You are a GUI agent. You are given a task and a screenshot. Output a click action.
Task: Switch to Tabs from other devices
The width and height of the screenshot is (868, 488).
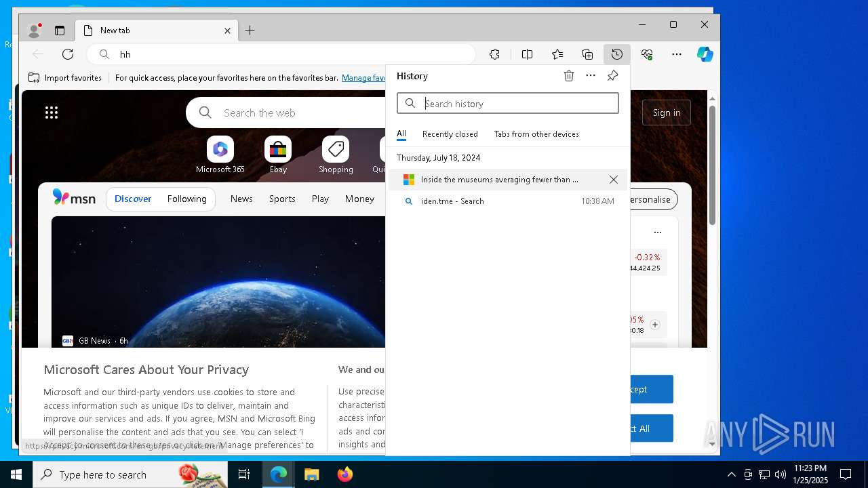coord(536,134)
